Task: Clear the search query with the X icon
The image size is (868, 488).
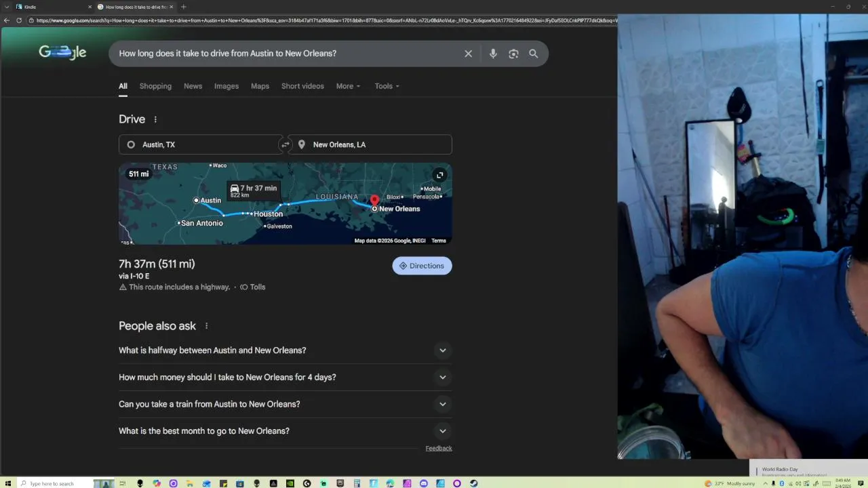Action: pyautogui.click(x=468, y=54)
